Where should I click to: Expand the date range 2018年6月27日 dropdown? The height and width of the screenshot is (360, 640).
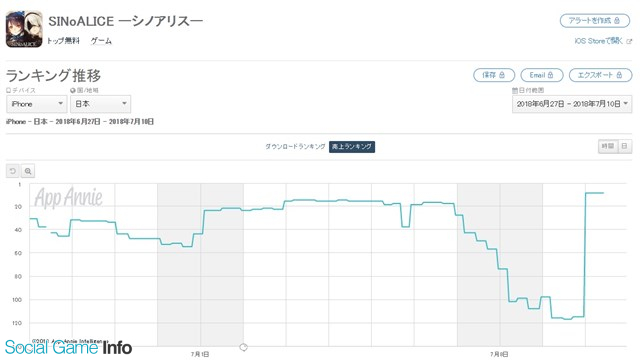coord(572,104)
